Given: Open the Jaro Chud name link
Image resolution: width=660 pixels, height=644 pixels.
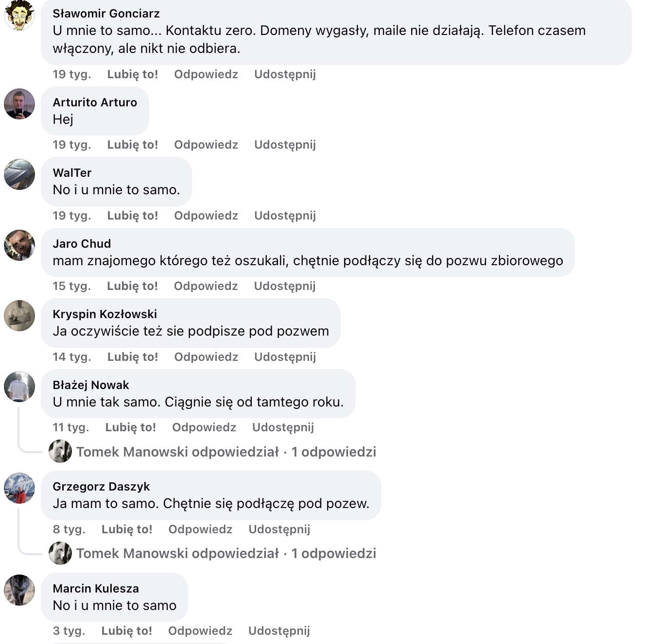Looking at the screenshot, I should [82, 244].
